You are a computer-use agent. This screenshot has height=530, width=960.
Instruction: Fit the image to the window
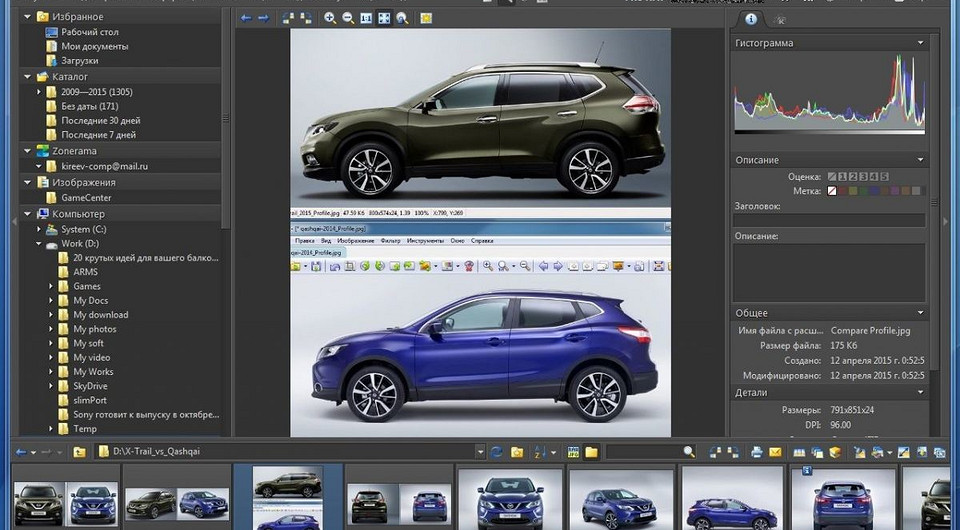click(x=384, y=18)
